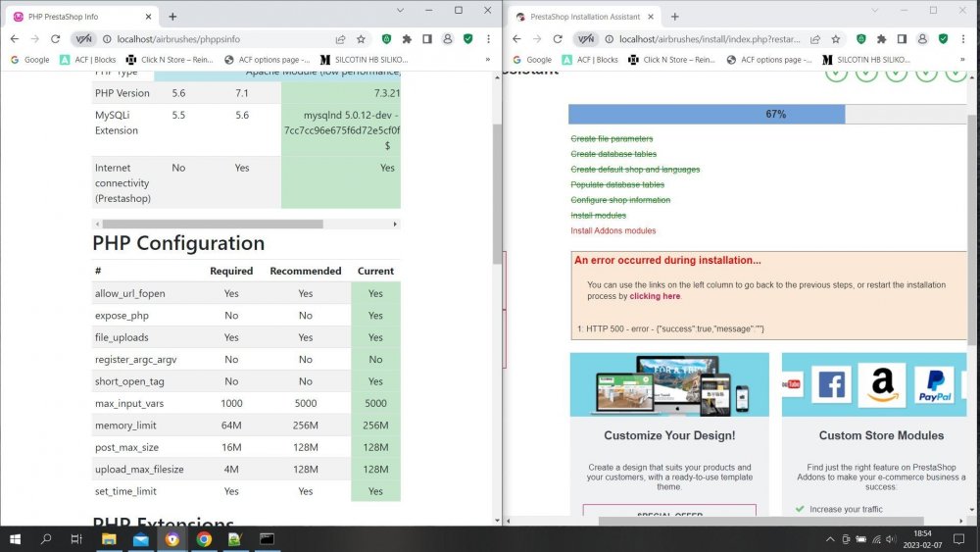This screenshot has width=980, height=552.
Task: Open Extensions puzzle icon in left browser
Action: pos(407,39)
